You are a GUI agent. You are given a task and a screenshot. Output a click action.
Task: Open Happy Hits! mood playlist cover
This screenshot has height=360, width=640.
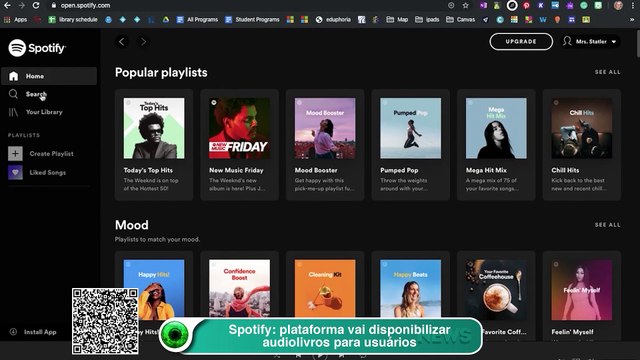point(154,290)
